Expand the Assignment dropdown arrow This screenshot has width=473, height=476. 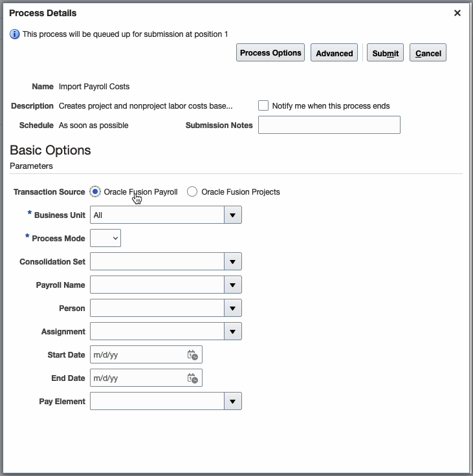point(233,332)
